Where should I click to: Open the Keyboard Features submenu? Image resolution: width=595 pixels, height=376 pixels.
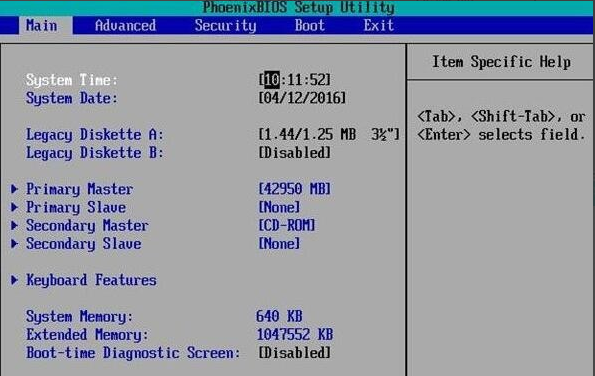tap(91, 280)
